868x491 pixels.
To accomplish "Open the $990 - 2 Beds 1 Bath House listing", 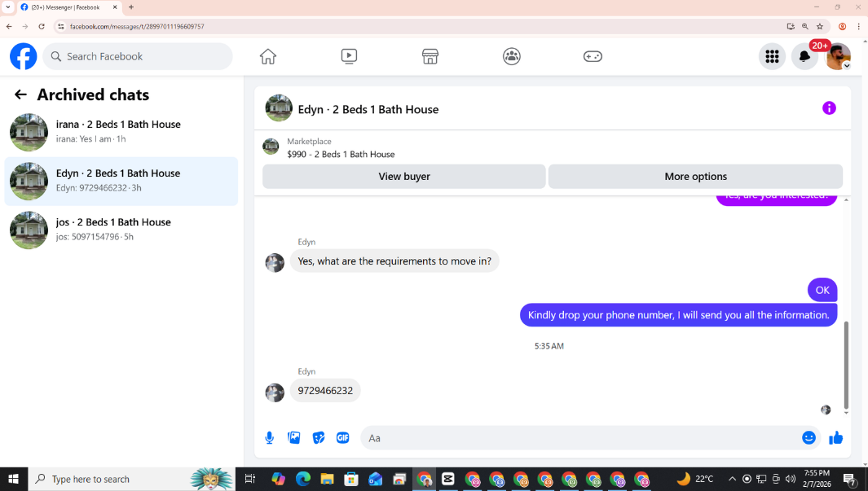I will click(341, 154).
